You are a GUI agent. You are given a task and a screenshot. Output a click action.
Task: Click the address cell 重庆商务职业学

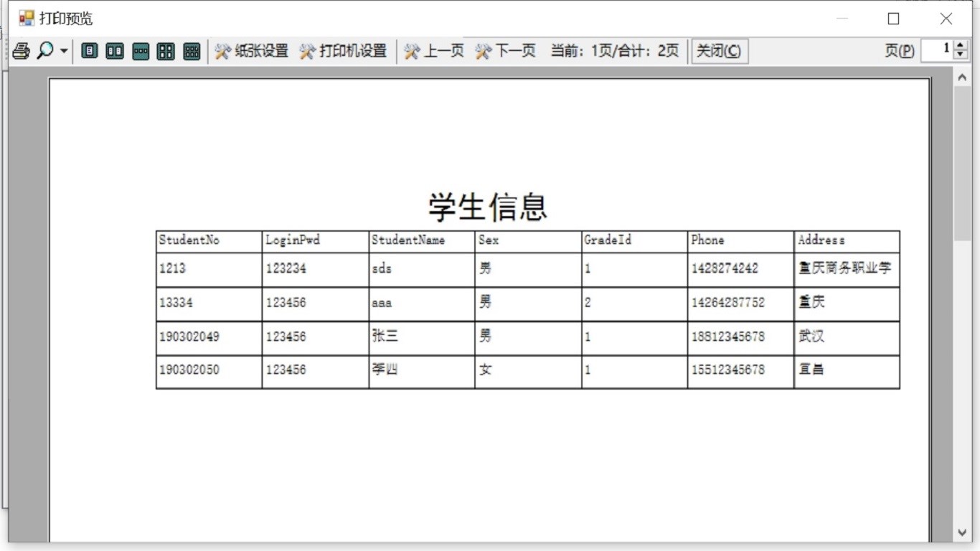tap(847, 269)
